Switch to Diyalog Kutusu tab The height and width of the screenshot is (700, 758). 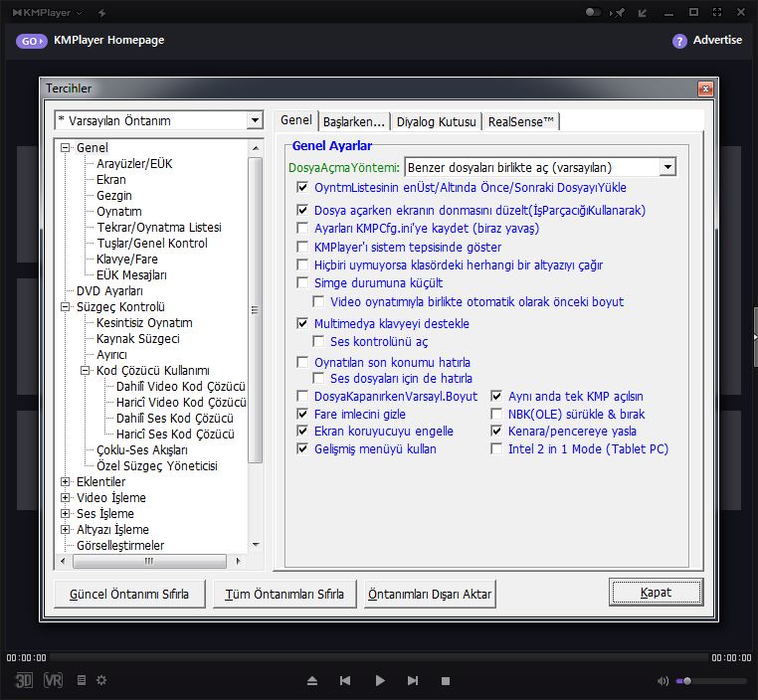(x=436, y=121)
